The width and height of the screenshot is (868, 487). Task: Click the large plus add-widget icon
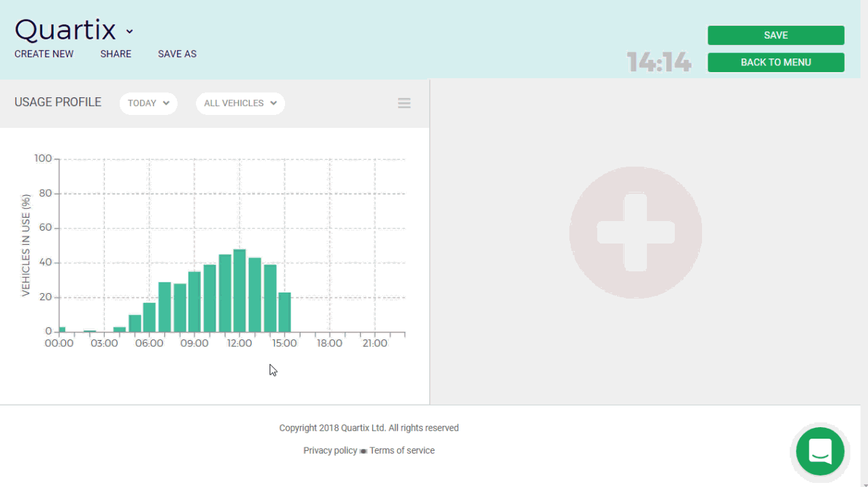[x=635, y=233]
